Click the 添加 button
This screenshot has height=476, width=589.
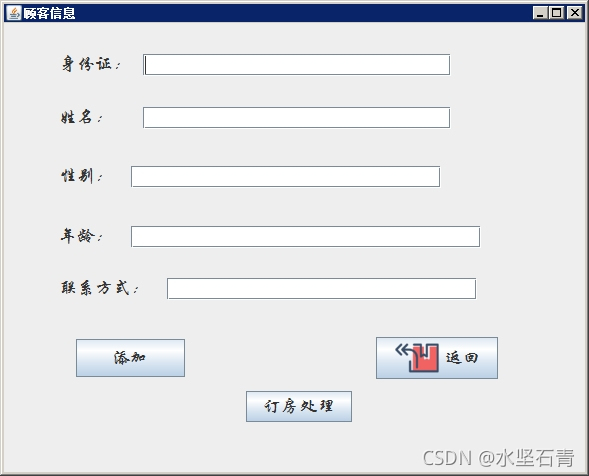point(130,358)
